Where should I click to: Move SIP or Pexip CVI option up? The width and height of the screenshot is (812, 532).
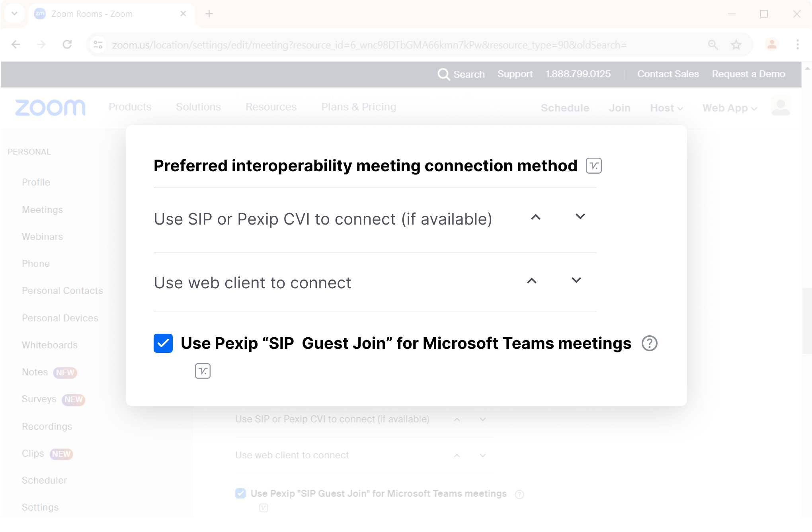pyautogui.click(x=536, y=217)
